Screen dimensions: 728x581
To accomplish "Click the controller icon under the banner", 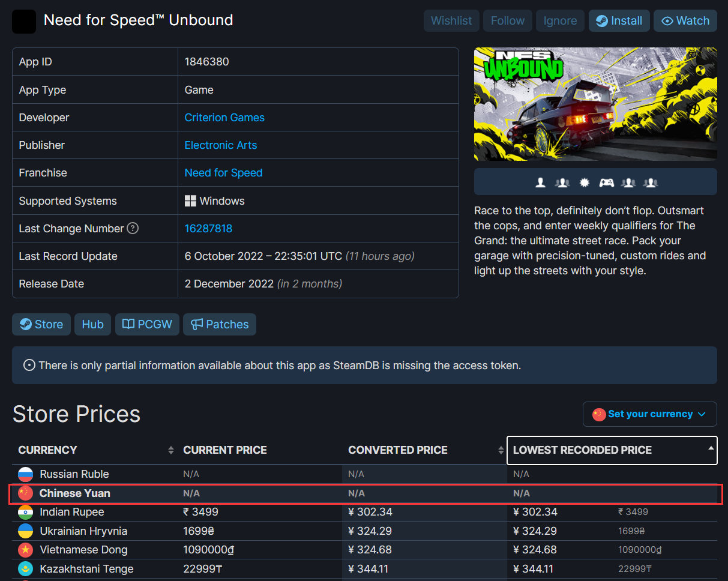I will (x=606, y=182).
